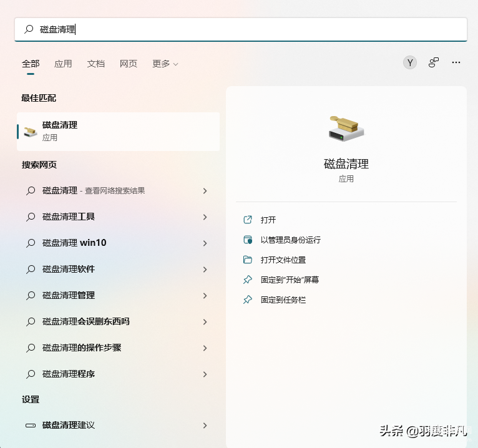Expand arrow for 查看网络搜索结果 result
Viewport: 478px width, 448px height.
coord(205,191)
